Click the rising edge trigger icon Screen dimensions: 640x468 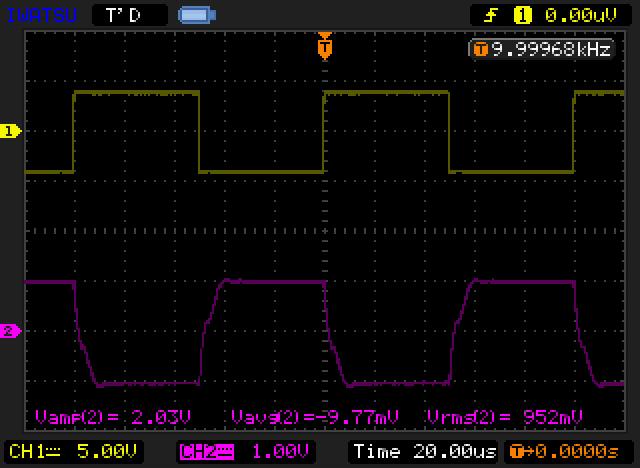pyautogui.click(x=490, y=16)
